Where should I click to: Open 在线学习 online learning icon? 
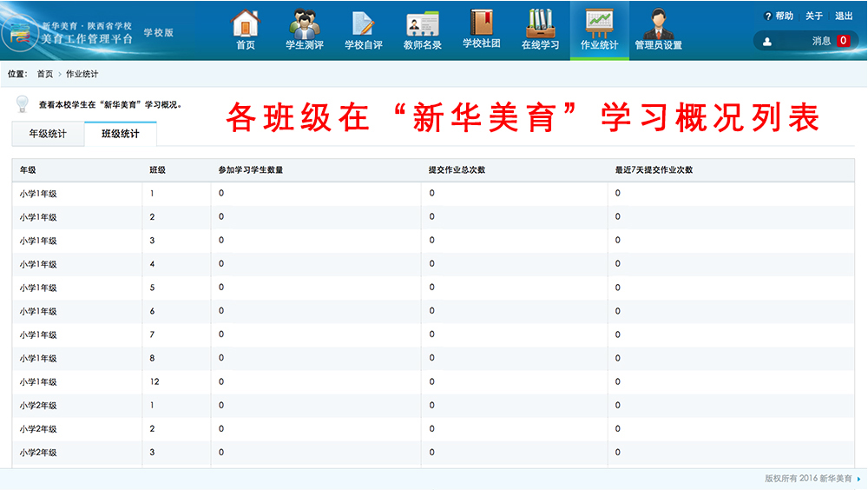pyautogui.click(x=540, y=23)
